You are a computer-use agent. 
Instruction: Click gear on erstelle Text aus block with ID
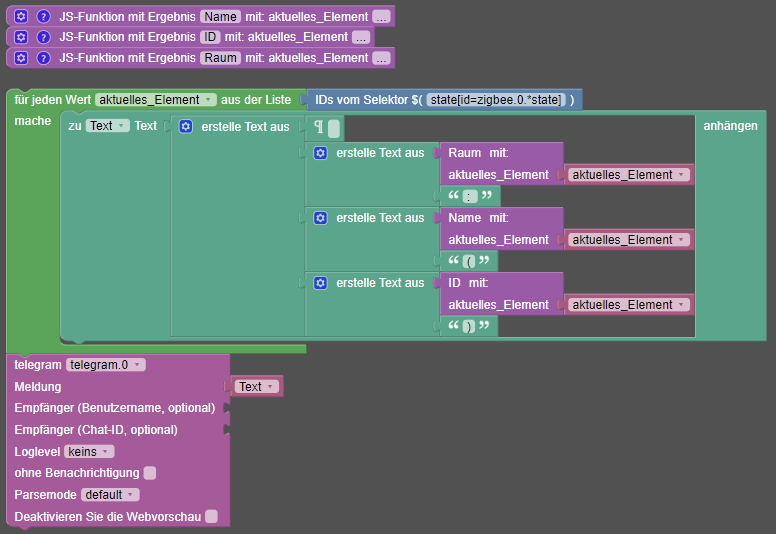(320, 283)
